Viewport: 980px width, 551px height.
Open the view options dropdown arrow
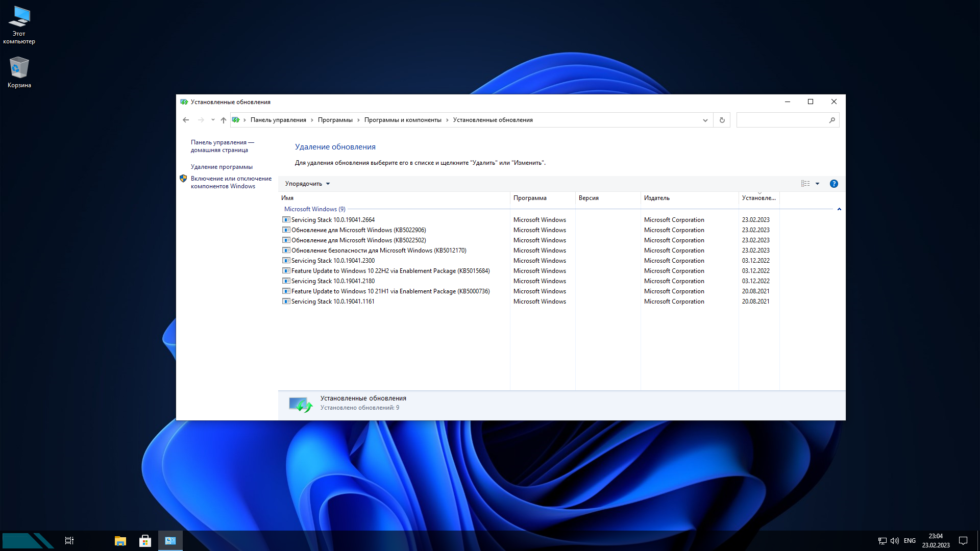coord(817,184)
